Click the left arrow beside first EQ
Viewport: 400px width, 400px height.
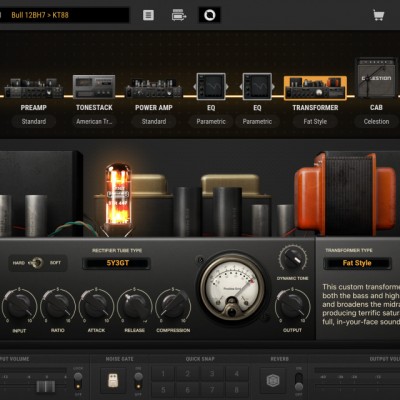(195, 87)
